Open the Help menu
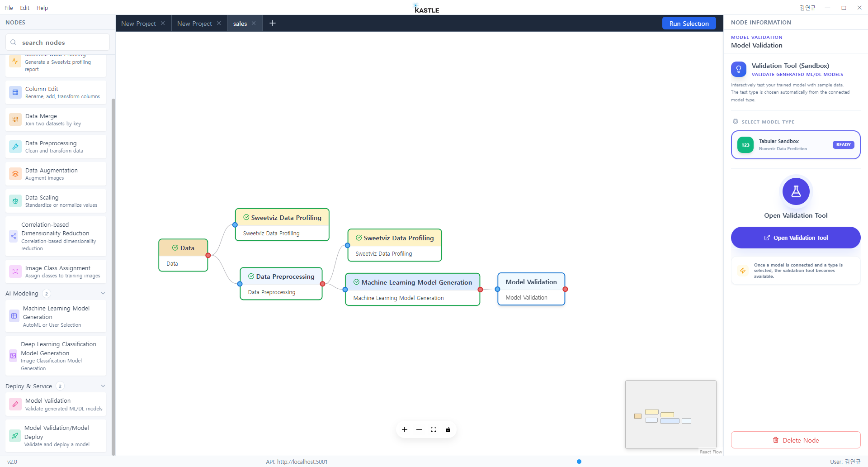The image size is (868, 467). pos(42,8)
